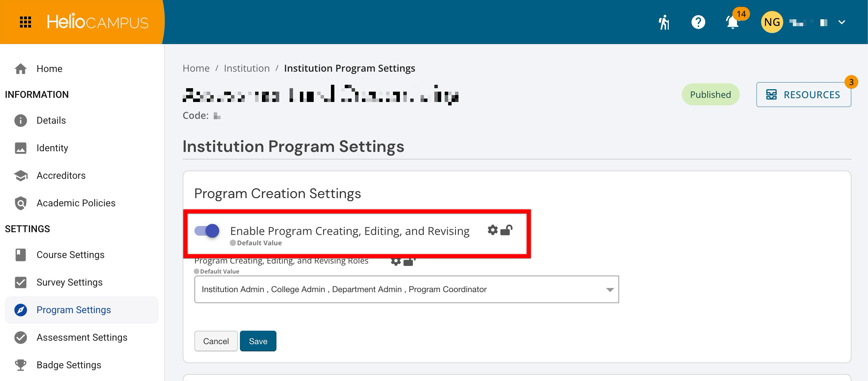
Task: Expand the user account menu chevron
Action: pos(842,22)
